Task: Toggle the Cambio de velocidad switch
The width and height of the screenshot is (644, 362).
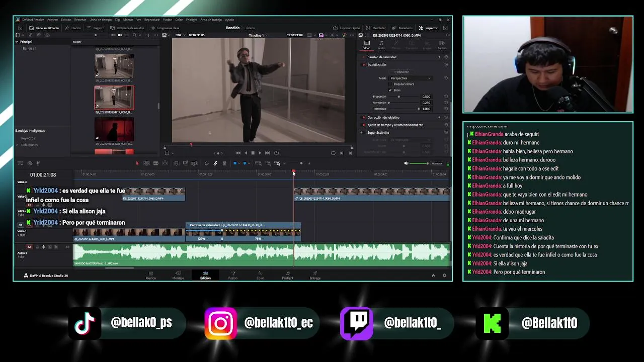Action: click(x=364, y=57)
